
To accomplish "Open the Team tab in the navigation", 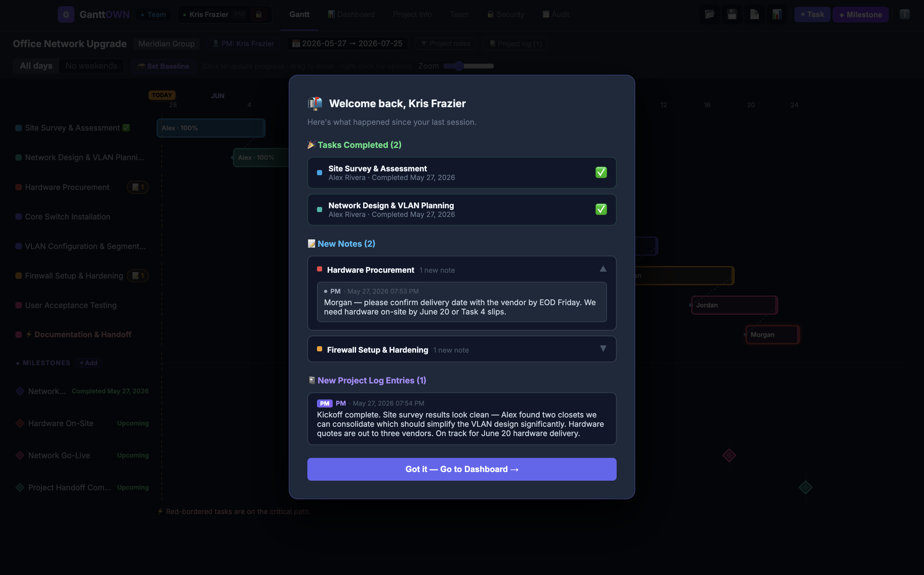I will (459, 14).
